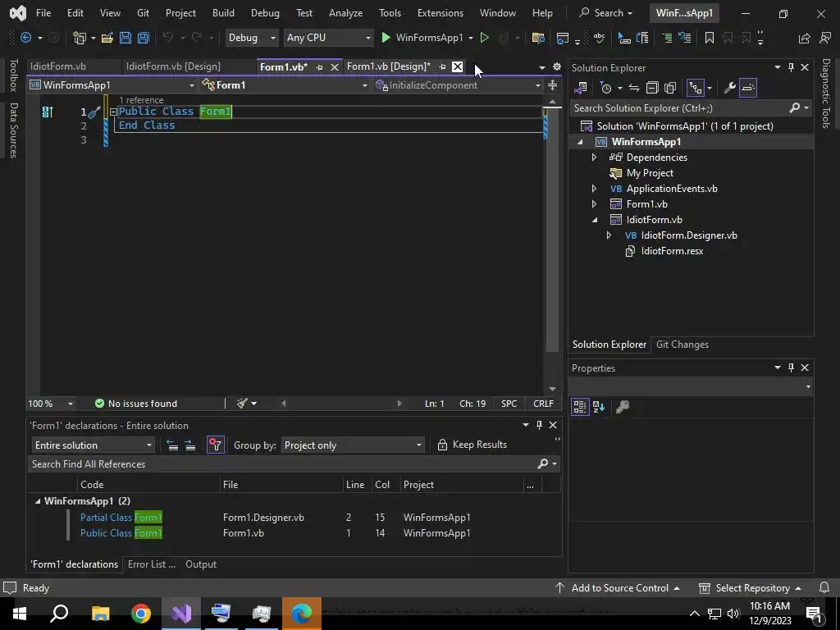Open the Analyze menu
This screenshot has height=630, width=840.
click(x=345, y=13)
